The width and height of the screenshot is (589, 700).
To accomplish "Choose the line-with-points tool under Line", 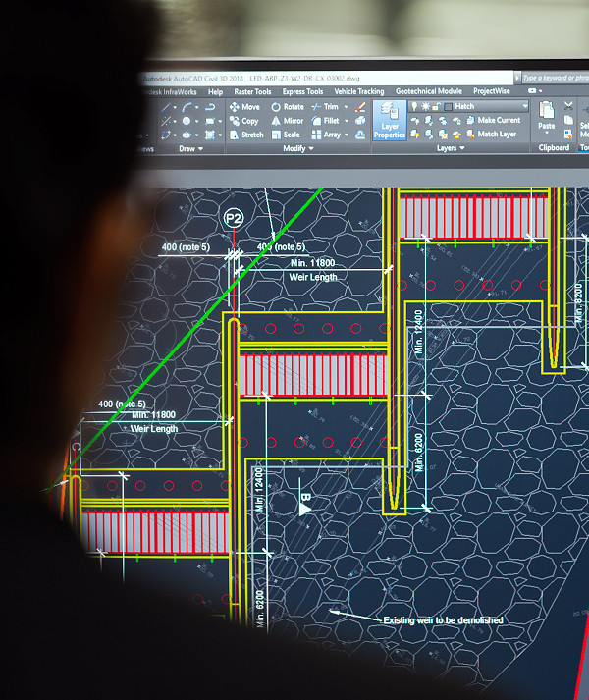I will pyautogui.click(x=166, y=121).
